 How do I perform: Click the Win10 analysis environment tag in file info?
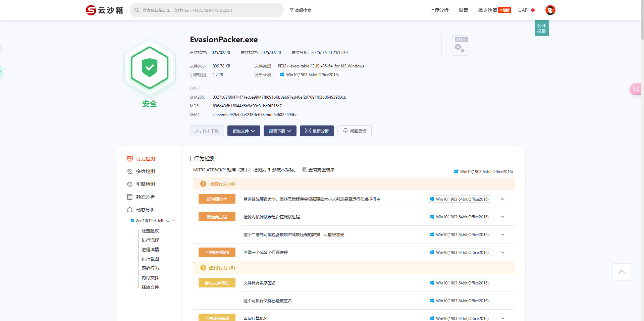pos(309,74)
